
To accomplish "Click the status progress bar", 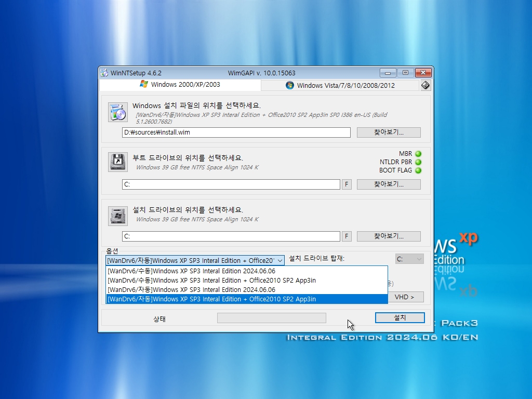I will tap(271, 318).
